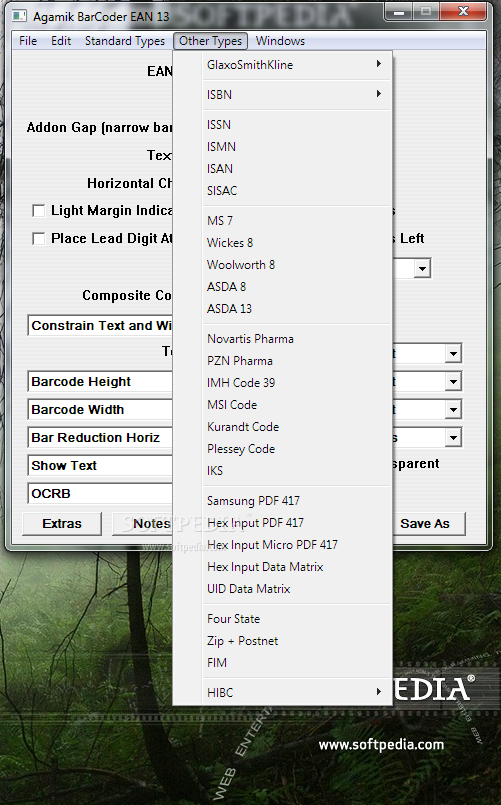Click the Barcode Height field
This screenshot has height=805, width=501.
[x=100, y=382]
